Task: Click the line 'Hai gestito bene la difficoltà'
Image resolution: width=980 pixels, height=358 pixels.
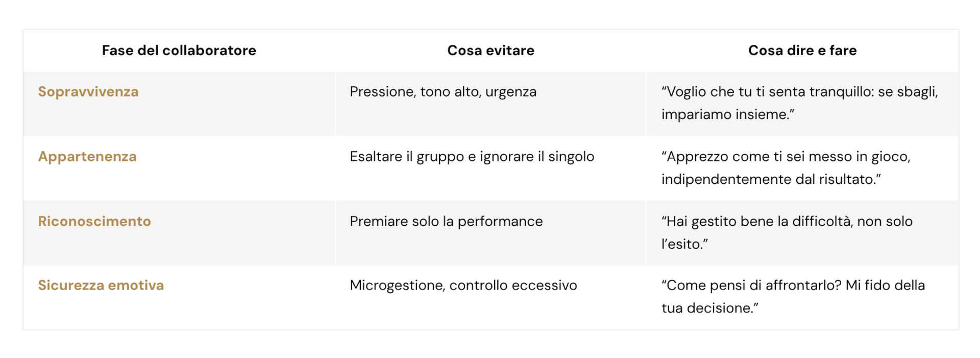Action: (787, 222)
